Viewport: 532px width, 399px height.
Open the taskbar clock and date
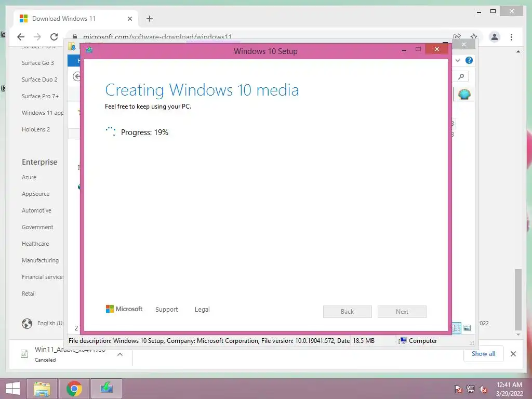(x=509, y=389)
